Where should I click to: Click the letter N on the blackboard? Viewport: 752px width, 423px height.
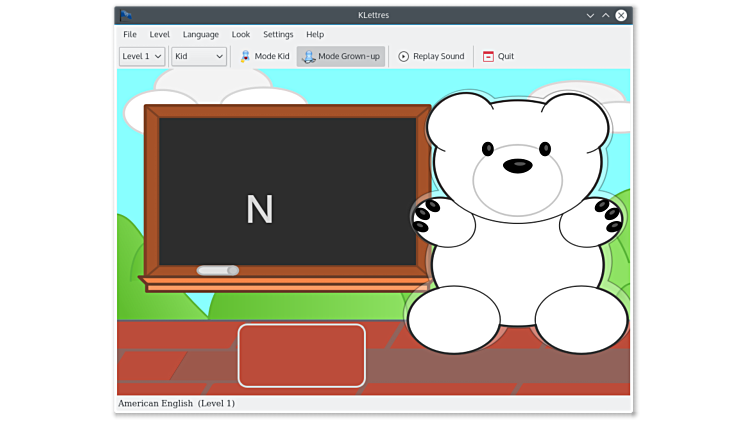point(260,209)
